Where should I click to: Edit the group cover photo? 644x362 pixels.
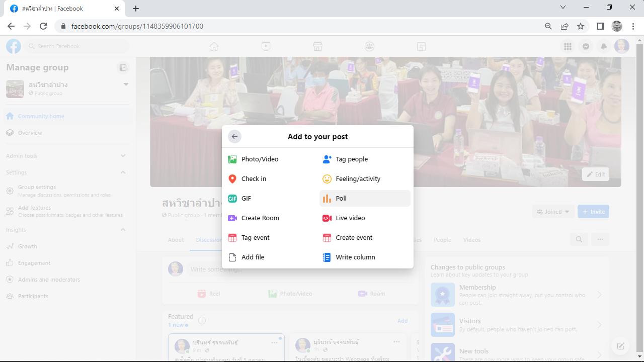[x=596, y=174]
